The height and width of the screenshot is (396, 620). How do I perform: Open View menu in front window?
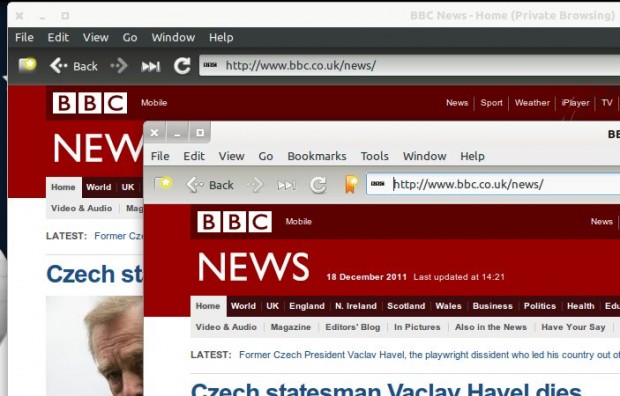pyautogui.click(x=232, y=156)
